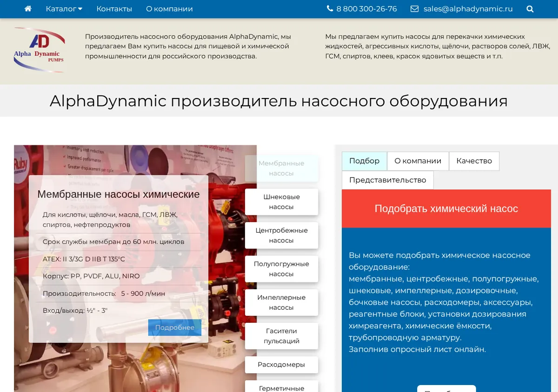Email sales@alphadynamic.ru link
This screenshot has width=558, height=392.
coord(468,9)
